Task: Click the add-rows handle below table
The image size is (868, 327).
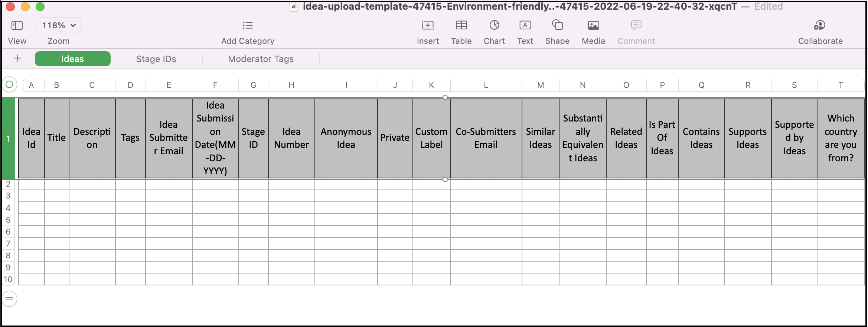Action: coord(10,299)
